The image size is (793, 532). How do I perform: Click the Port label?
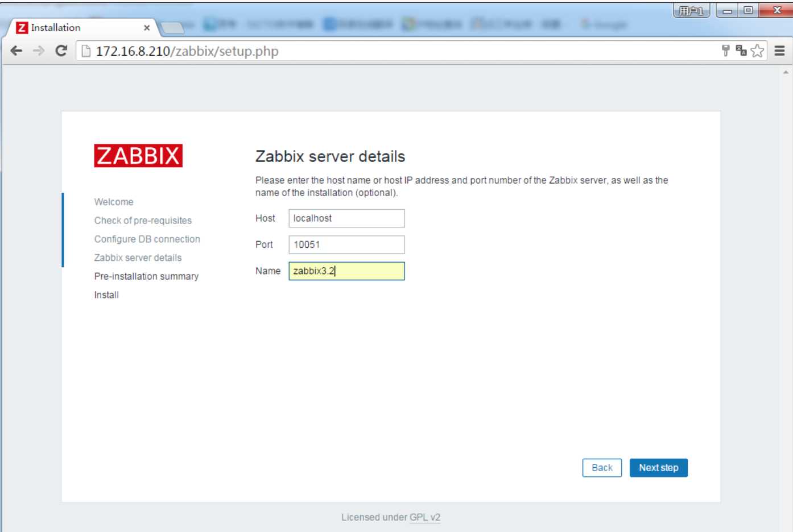pos(264,244)
